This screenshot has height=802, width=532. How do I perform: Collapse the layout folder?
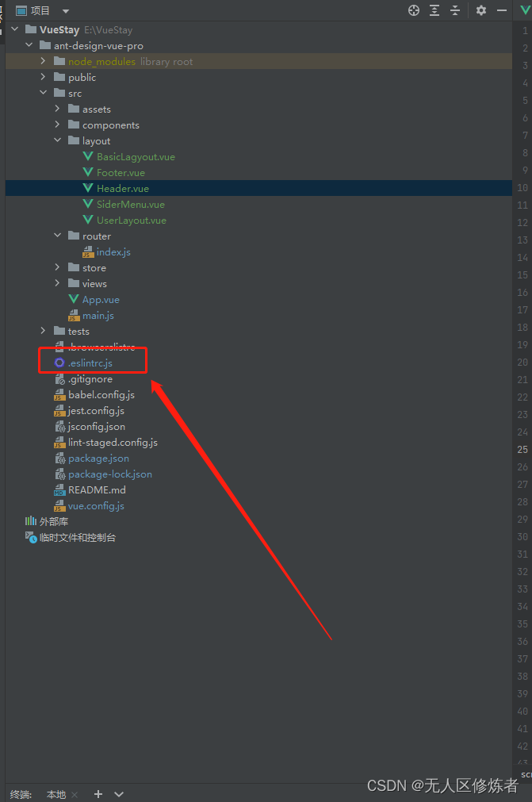(57, 140)
